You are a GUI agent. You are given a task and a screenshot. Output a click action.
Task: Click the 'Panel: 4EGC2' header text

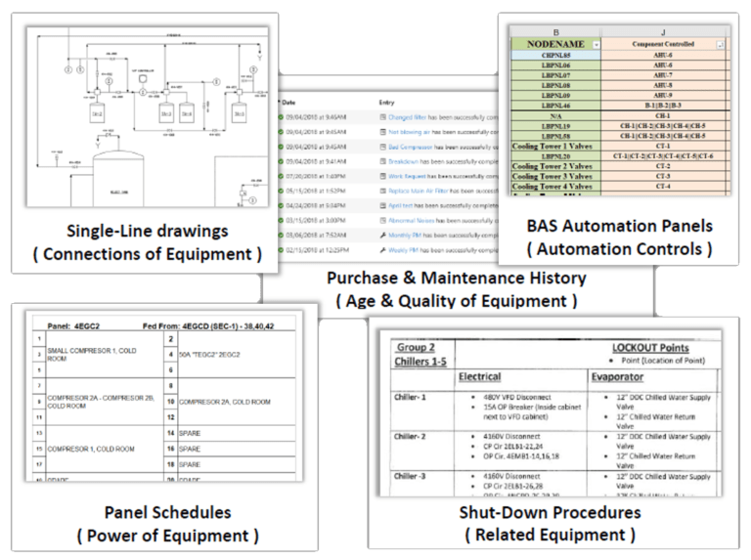(73, 326)
